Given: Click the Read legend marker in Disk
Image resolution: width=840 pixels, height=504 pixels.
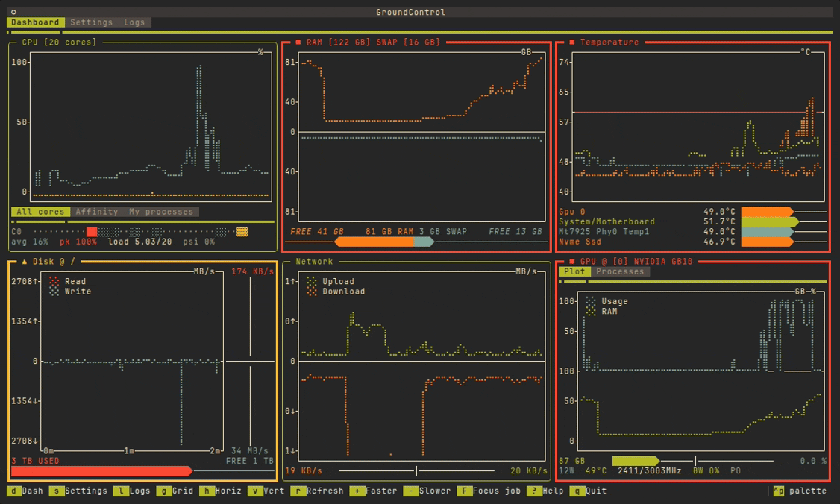Looking at the screenshot, I should point(54,281).
